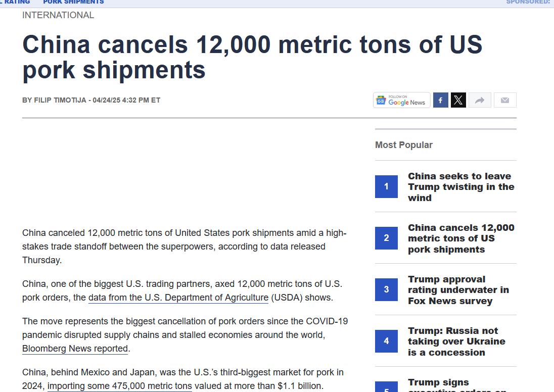Screen dimensions: 554x392
Task: Open the International section label
Action: coord(58,15)
